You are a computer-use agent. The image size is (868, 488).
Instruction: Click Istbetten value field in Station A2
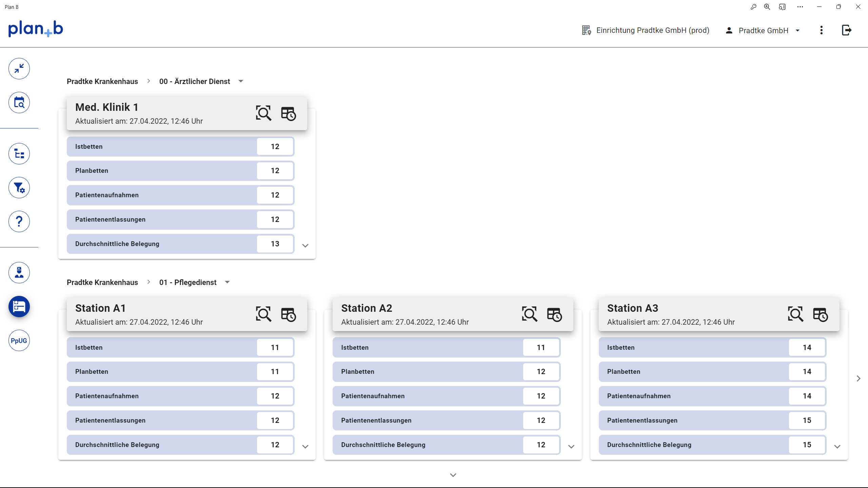pos(541,347)
